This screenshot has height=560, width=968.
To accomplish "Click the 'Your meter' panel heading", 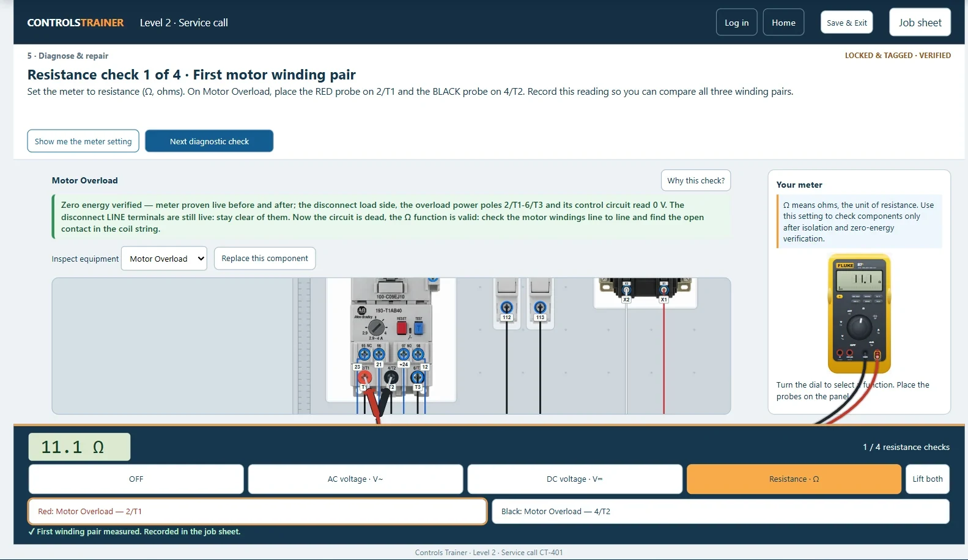I will tap(799, 185).
